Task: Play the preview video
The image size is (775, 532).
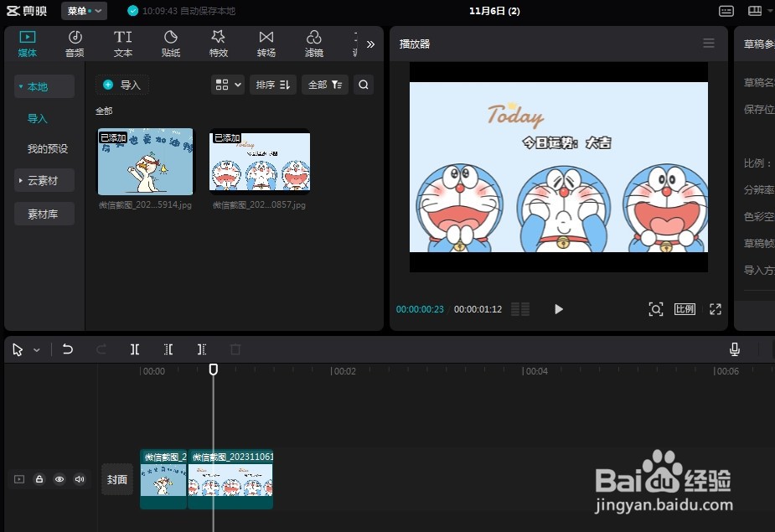Action: pyautogui.click(x=559, y=309)
